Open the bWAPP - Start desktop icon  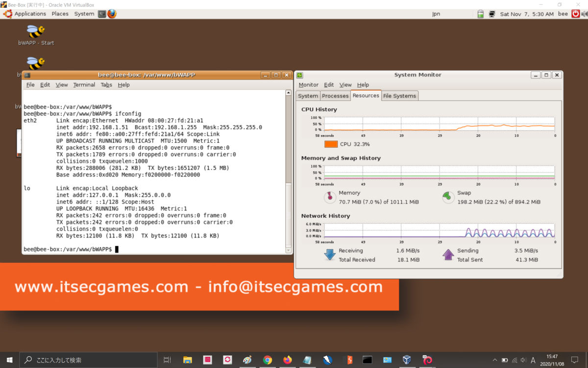click(36, 35)
